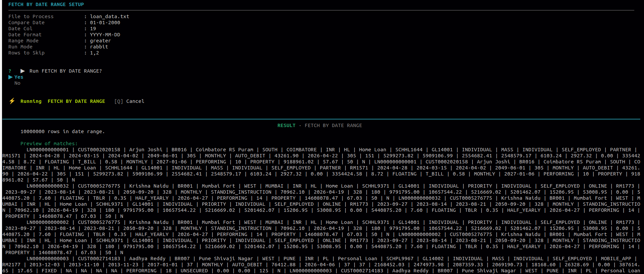Click the 10000000 rows in date range line
644x274 pixels.
(62, 131)
